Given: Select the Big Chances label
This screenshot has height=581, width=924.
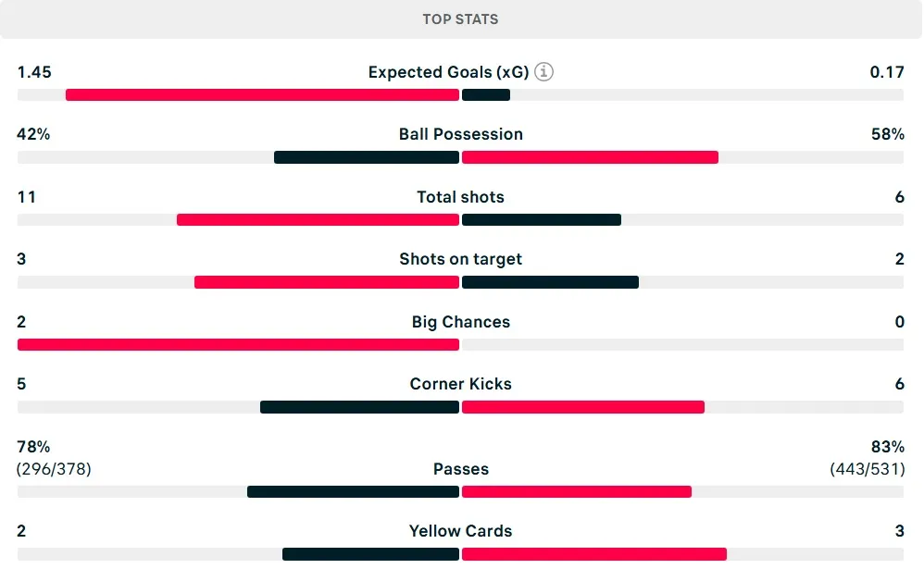Looking at the screenshot, I should tap(461, 322).
